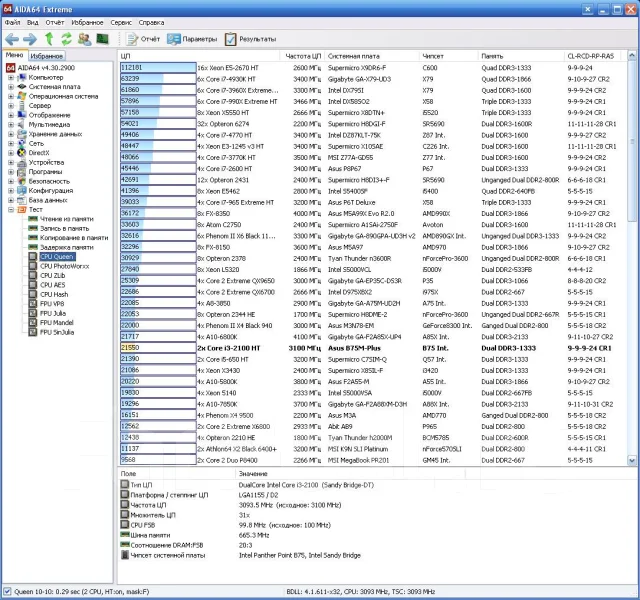Select DirectX tree item
This screenshot has width=640, height=600.
coord(39,153)
